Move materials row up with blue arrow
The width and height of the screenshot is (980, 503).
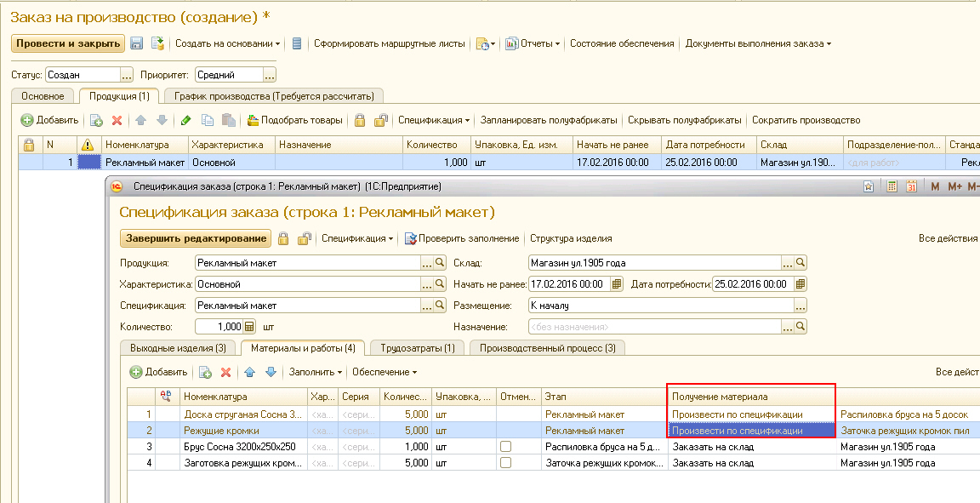250,372
